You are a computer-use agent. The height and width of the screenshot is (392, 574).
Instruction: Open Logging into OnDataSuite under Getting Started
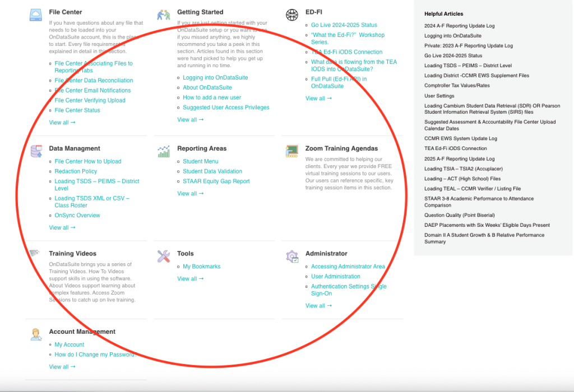click(x=215, y=77)
